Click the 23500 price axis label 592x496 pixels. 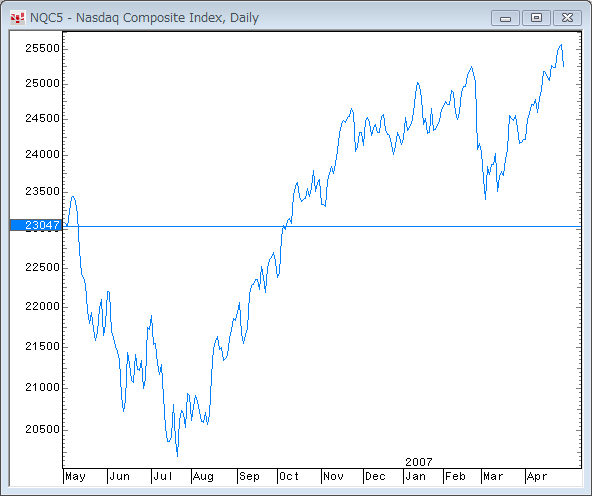point(43,191)
